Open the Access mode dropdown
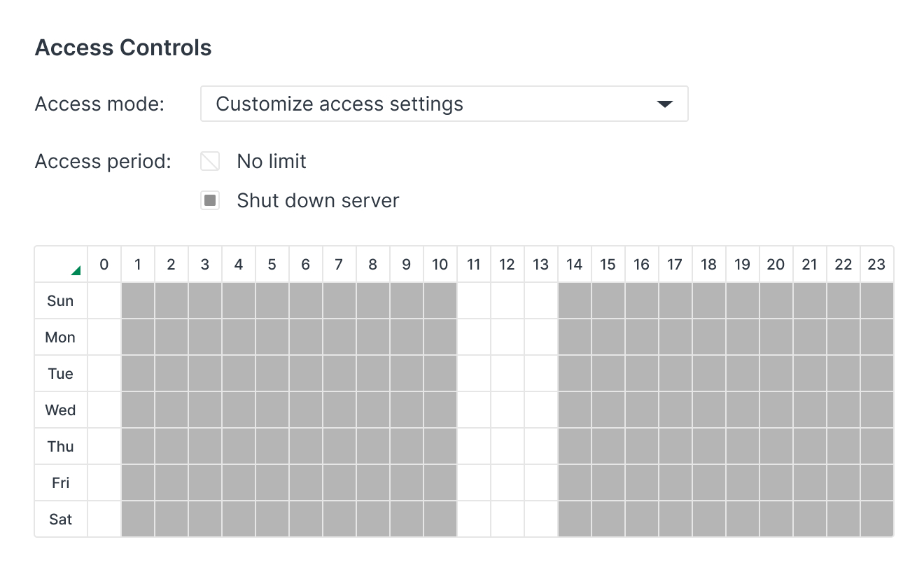Image resolution: width=924 pixels, height=577 pixels. point(444,104)
